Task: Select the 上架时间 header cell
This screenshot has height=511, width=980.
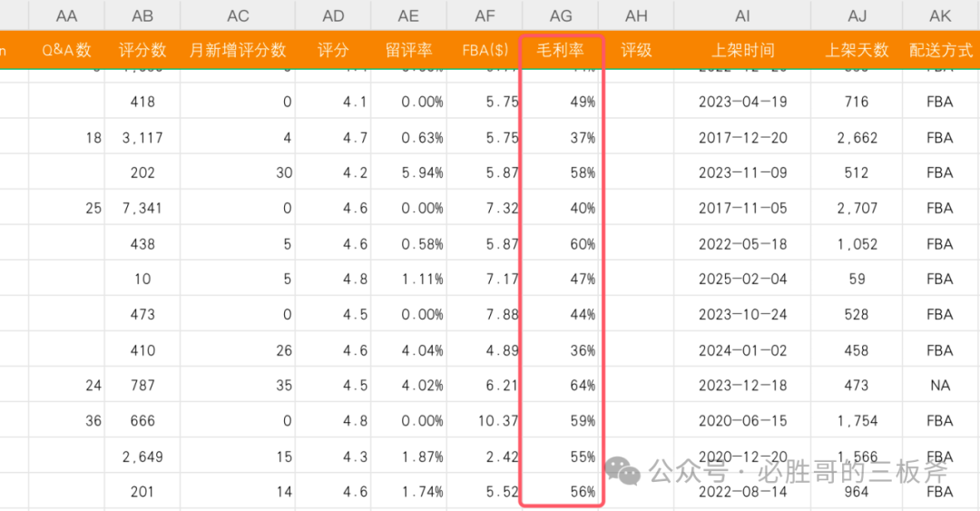Action: (x=742, y=50)
